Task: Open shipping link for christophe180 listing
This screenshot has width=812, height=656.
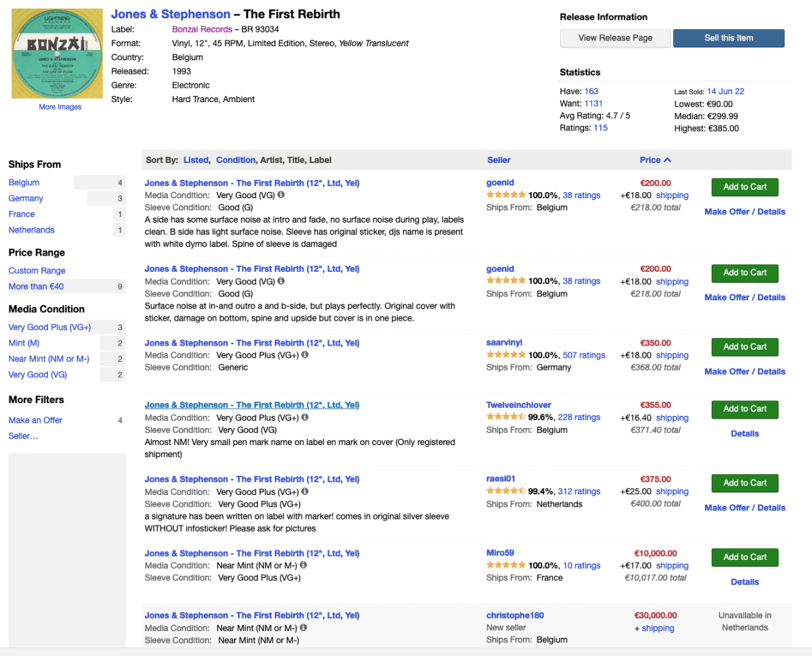Action: (x=658, y=628)
